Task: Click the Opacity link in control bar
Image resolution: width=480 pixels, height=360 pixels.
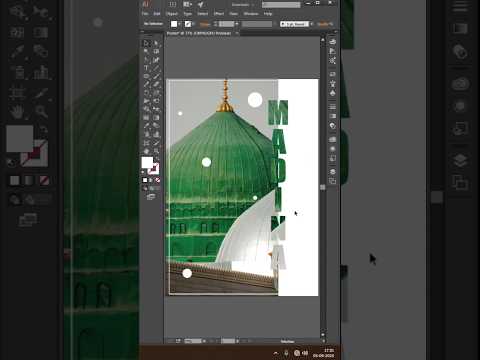Action: (324, 24)
